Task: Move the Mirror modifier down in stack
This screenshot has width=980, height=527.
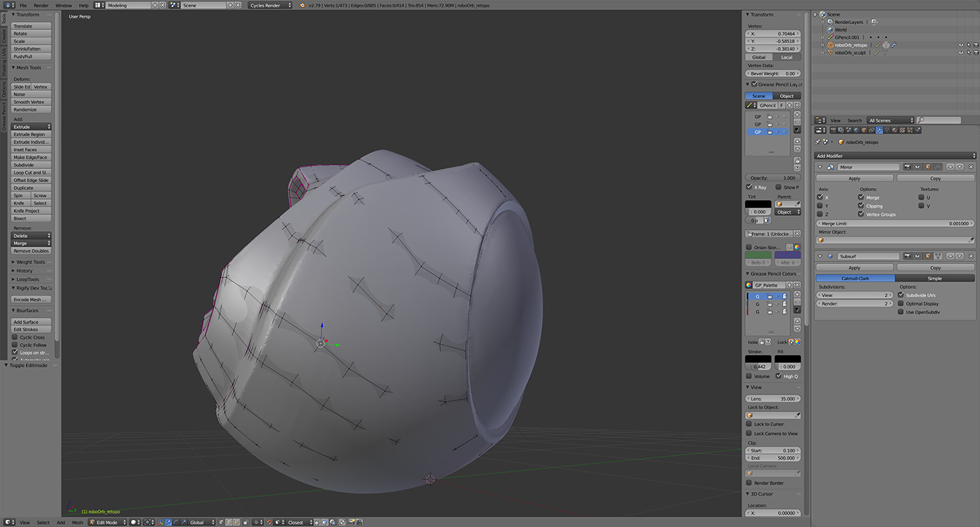Action: pos(959,167)
